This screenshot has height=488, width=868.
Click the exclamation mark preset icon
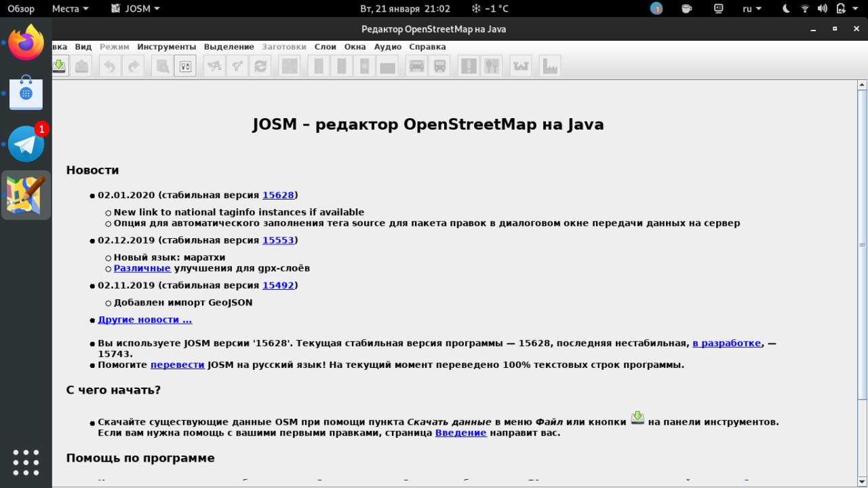pyautogui.click(x=469, y=66)
